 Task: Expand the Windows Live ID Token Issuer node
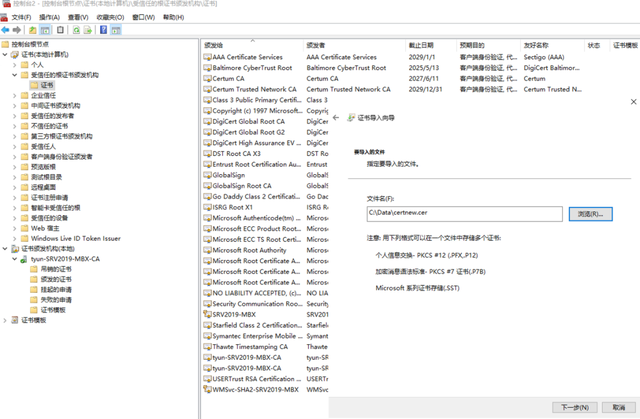click(x=14, y=239)
